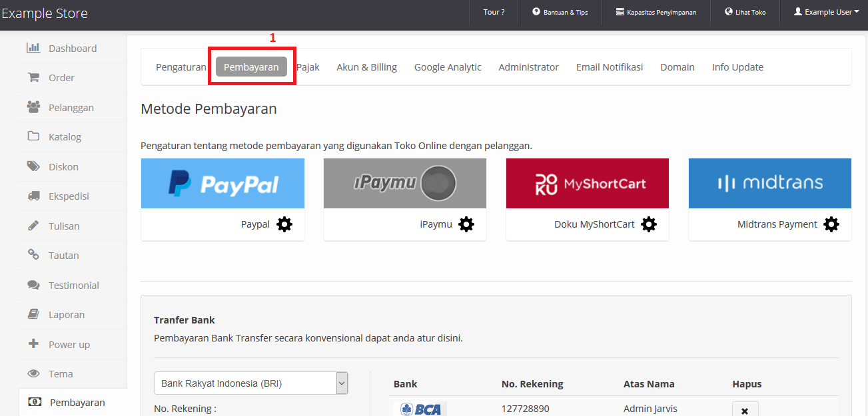Click the Tour ? link in top bar
868x416 pixels.
(494, 12)
